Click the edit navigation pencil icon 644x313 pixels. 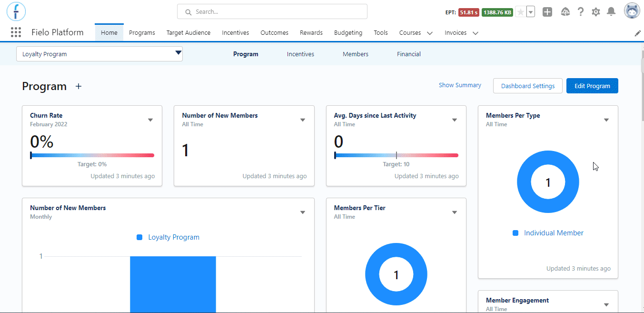[638, 33]
